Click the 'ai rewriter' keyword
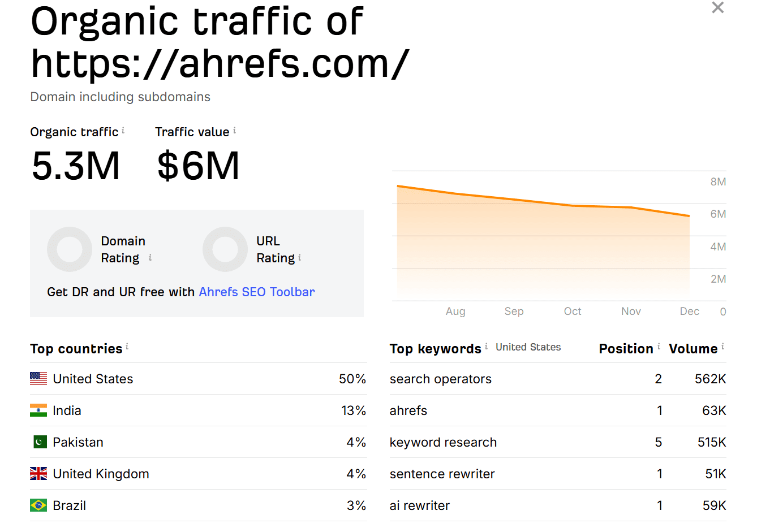 click(419, 505)
